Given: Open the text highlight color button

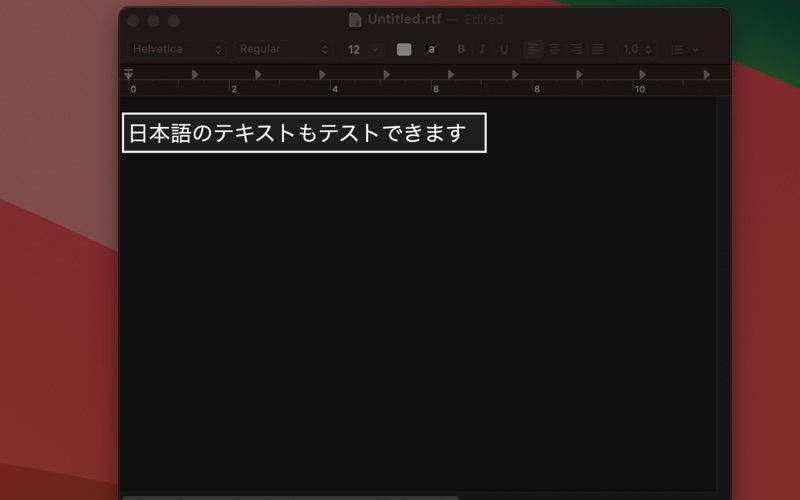Looking at the screenshot, I should click(x=432, y=49).
